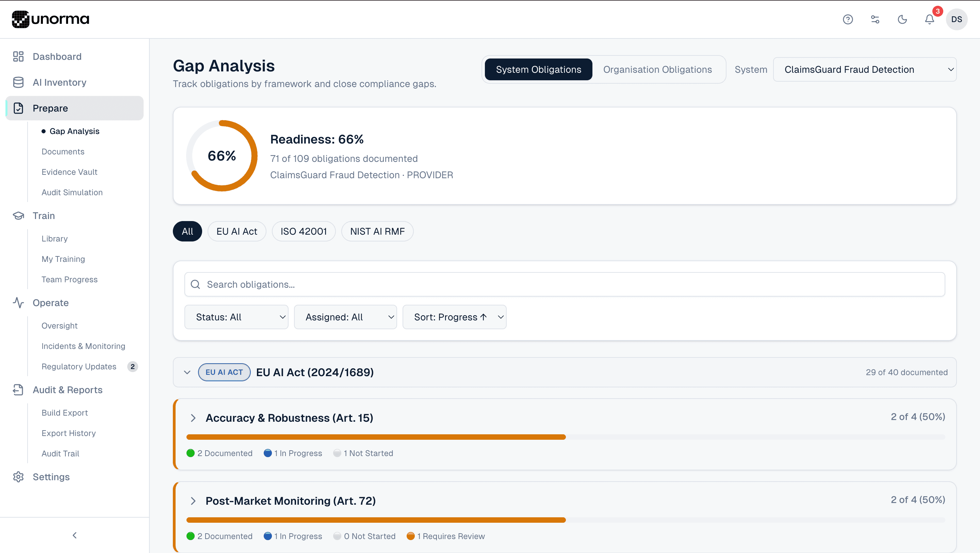
Task: Collapse the EU AI Act (2024/1689) section
Action: [x=187, y=372]
